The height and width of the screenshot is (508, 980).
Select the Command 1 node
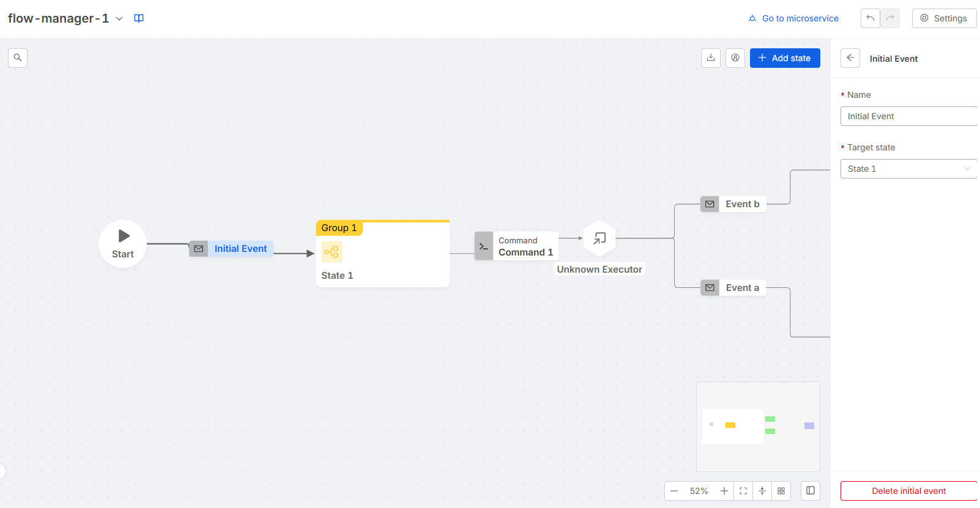click(x=517, y=246)
